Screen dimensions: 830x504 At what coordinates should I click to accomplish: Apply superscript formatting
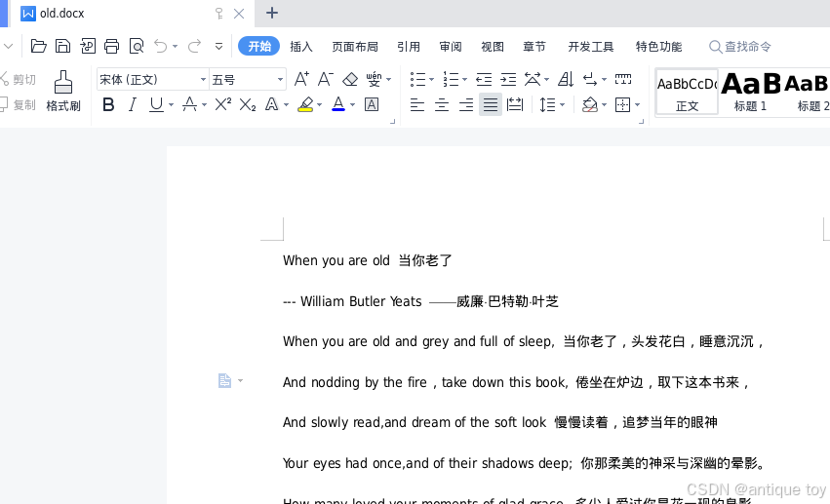point(222,104)
